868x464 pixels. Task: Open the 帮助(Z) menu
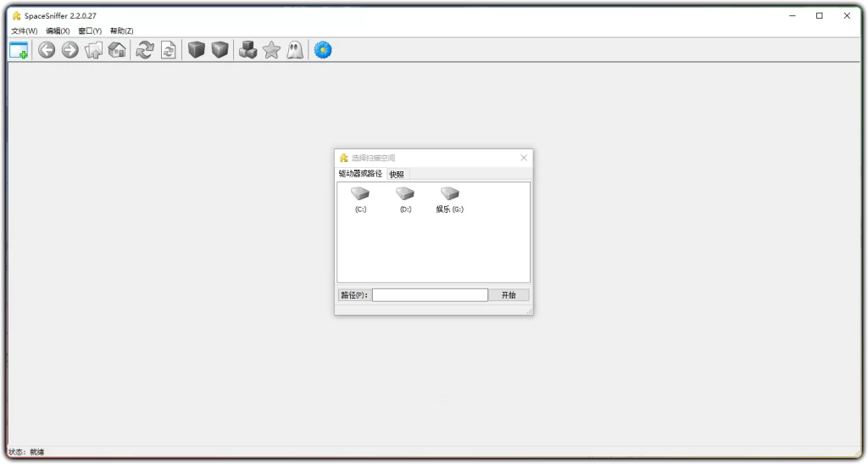click(x=122, y=31)
